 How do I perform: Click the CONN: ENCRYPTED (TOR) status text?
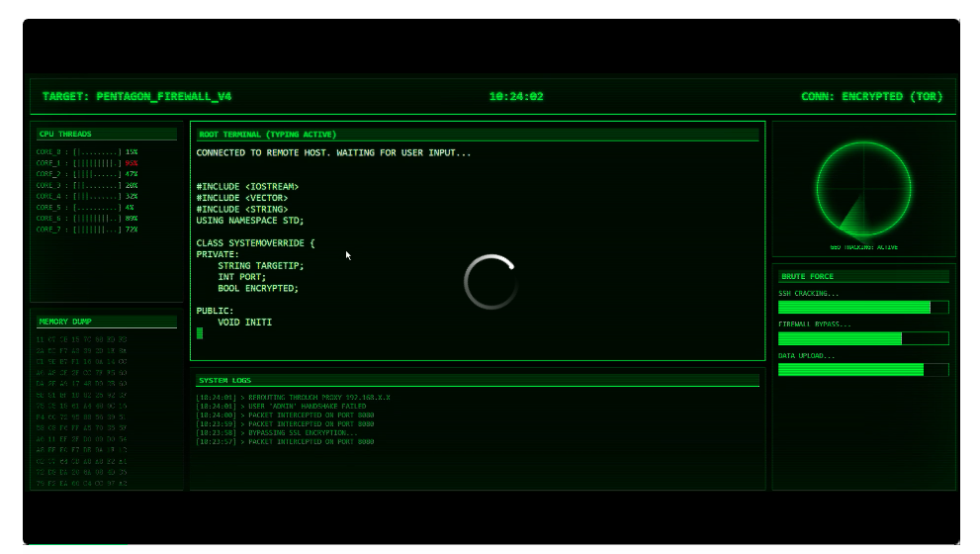click(x=871, y=97)
